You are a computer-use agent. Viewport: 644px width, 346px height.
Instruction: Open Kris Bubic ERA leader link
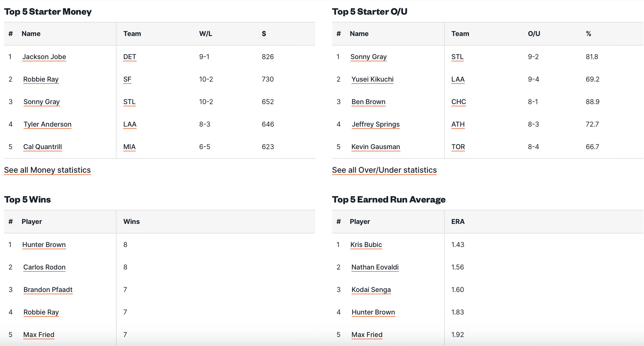[366, 245]
